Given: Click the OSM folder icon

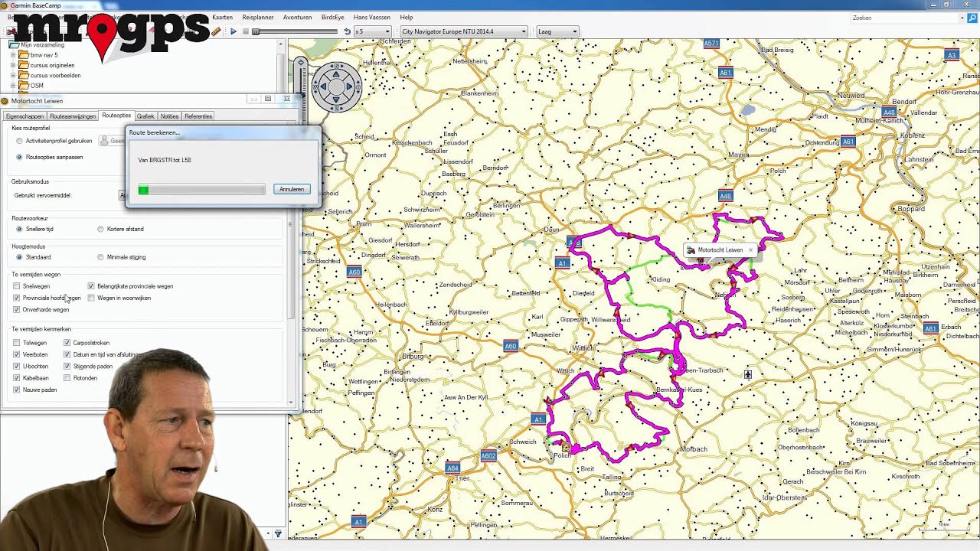Looking at the screenshot, I should click(x=24, y=85).
